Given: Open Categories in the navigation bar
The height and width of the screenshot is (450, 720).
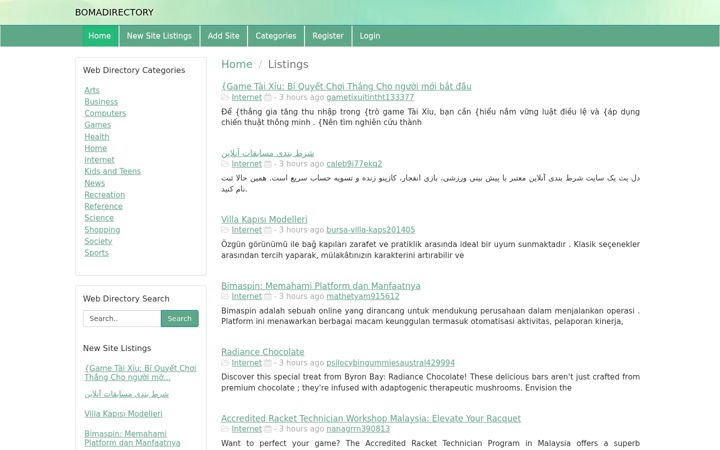Looking at the screenshot, I should coord(276,36).
